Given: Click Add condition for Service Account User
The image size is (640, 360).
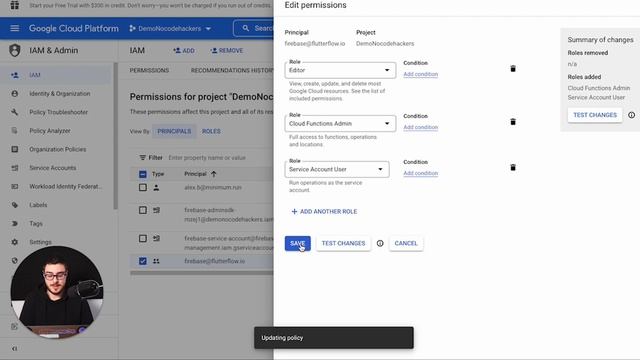Looking at the screenshot, I should 420,173.
